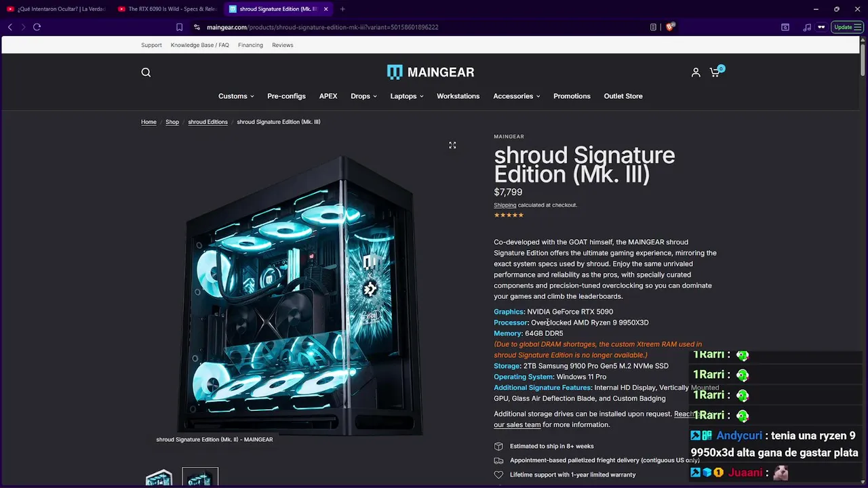Open the Pre-configs menu item

coord(286,96)
